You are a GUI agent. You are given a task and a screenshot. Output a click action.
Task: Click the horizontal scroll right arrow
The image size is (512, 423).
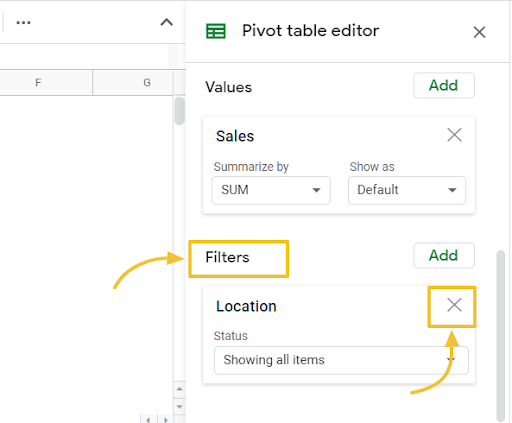pos(166,419)
